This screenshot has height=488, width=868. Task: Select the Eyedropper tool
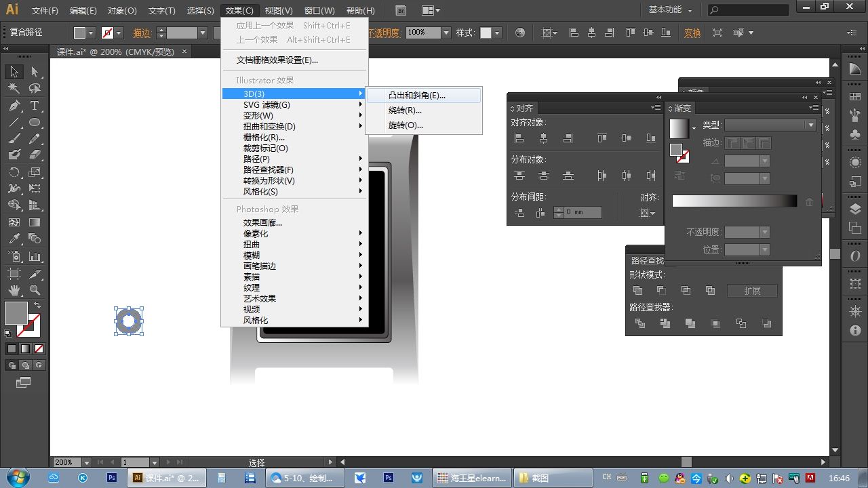point(14,239)
